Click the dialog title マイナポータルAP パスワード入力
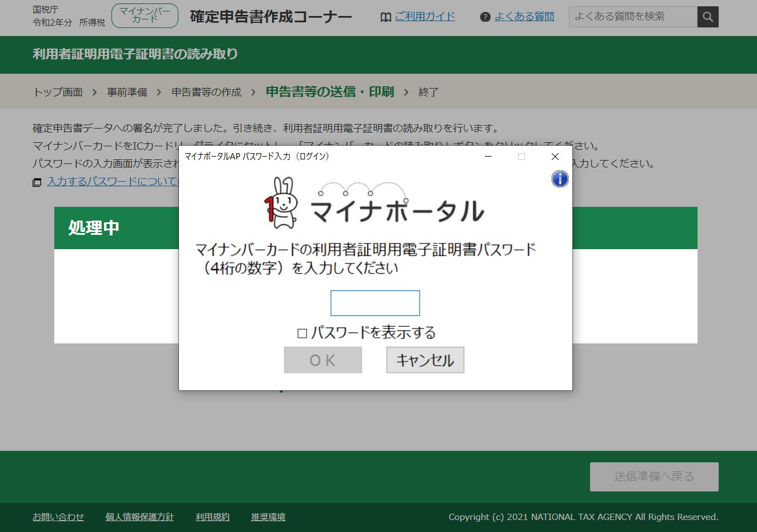 257,156
